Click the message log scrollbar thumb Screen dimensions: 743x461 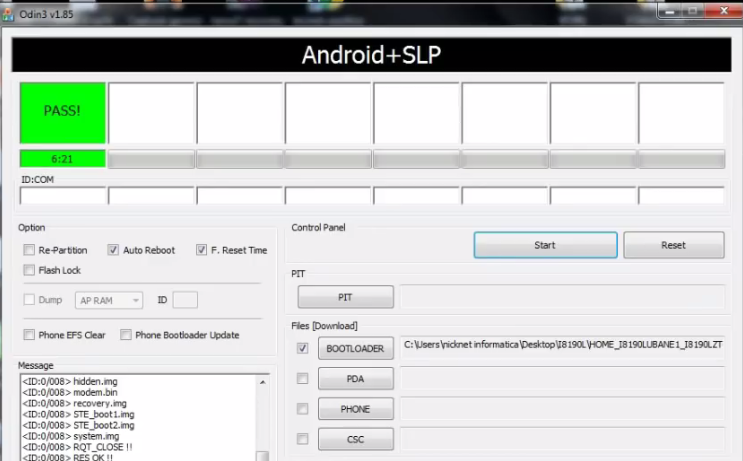(x=263, y=456)
